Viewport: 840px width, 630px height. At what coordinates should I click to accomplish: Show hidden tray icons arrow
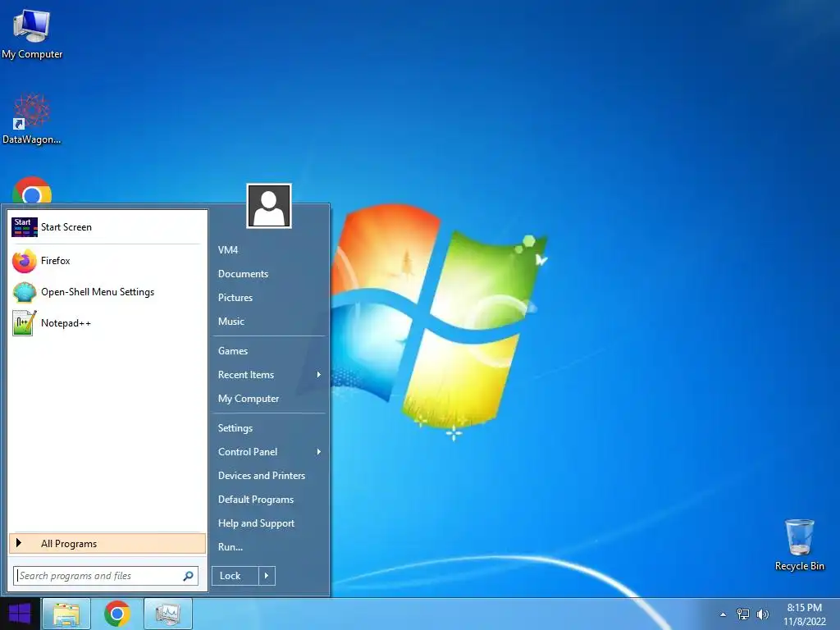[x=724, y=614]
